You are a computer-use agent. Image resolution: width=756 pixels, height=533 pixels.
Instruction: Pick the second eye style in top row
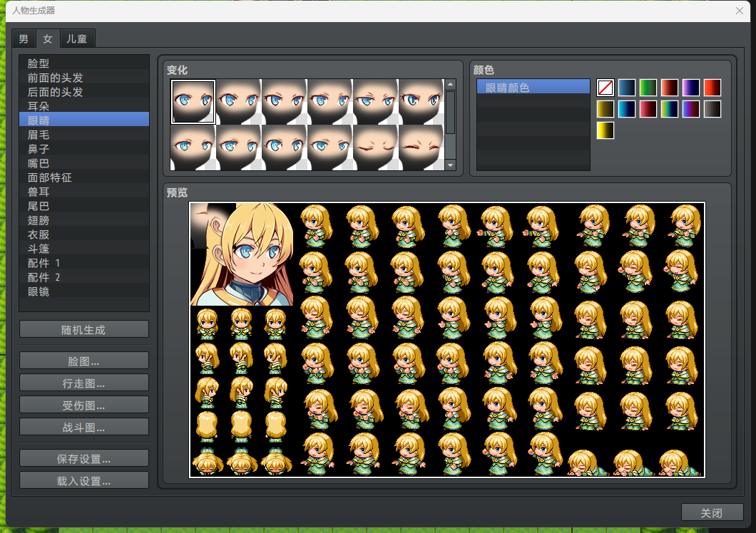click(239, 102)
